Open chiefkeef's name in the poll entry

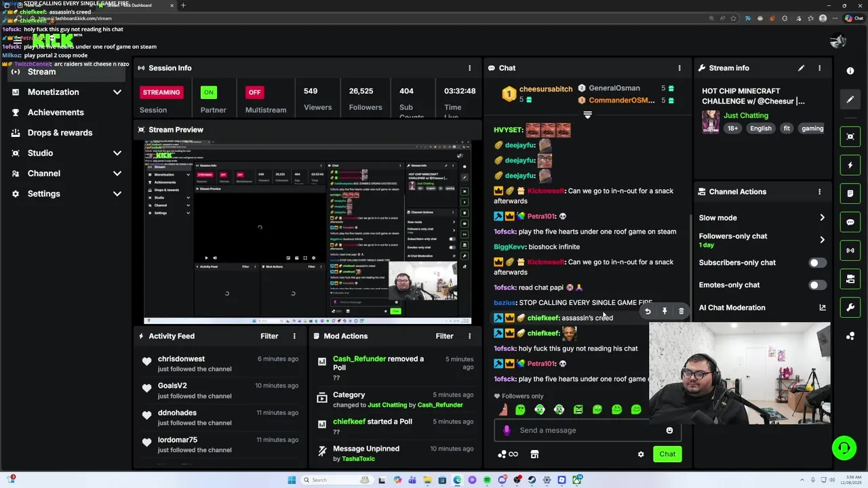349,422
